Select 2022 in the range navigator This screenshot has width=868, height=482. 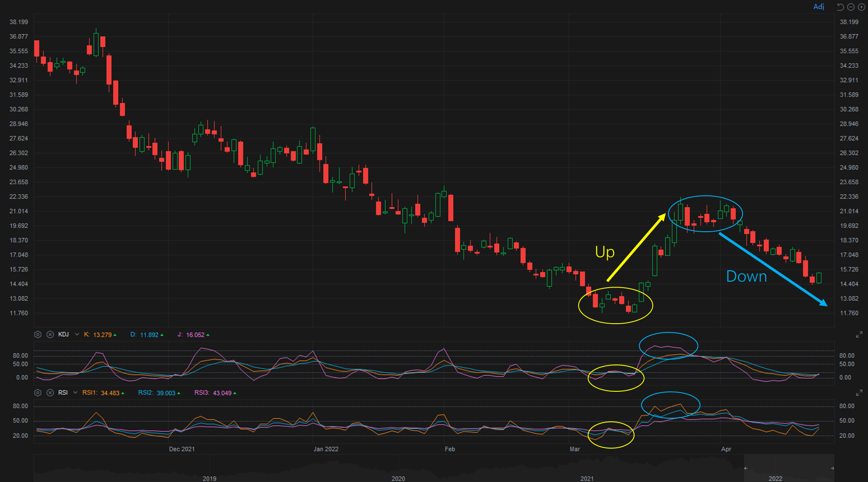(775, 478)
